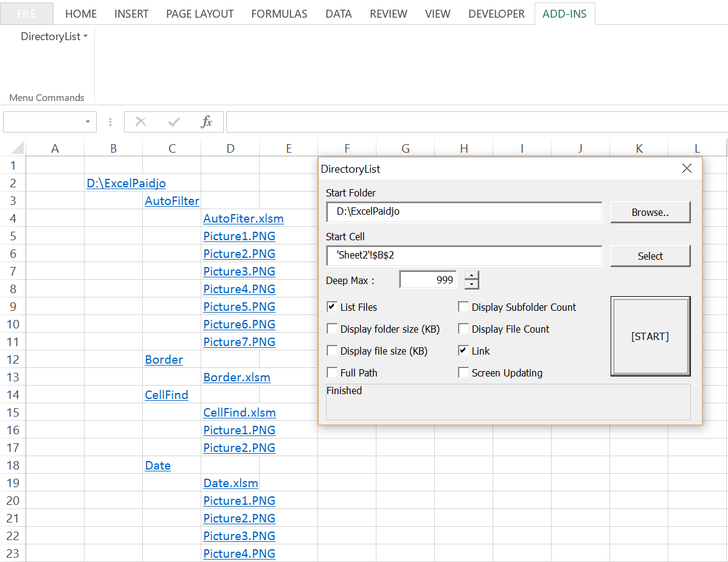Open the AutoFiter.xlsm file link
The height and width of the screenshot is (562, 728).
[x=243, y=219]
